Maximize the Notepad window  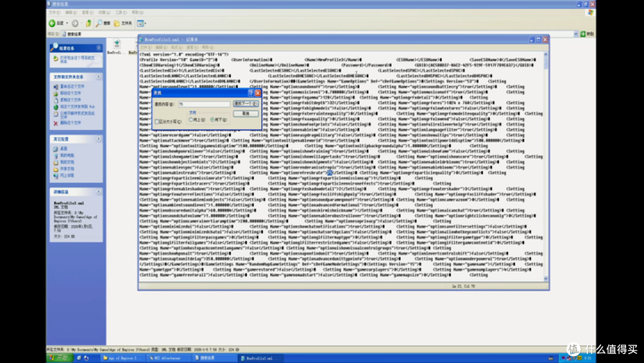point(538,39)
